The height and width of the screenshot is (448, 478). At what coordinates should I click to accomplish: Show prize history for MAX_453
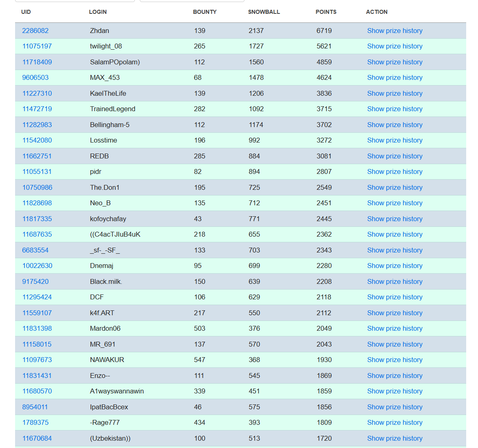click(394, 78)
